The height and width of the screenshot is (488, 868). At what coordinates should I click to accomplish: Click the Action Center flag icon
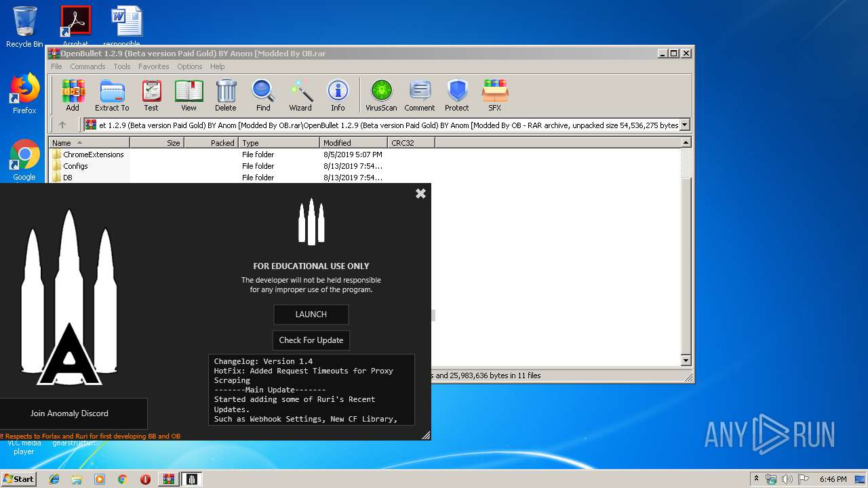802,479
